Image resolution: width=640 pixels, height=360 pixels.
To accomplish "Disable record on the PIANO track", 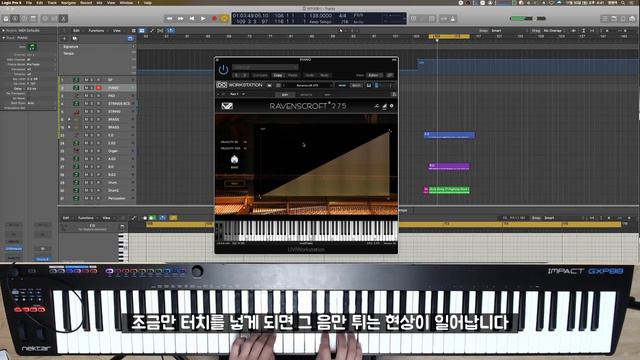I will point(98,88).
